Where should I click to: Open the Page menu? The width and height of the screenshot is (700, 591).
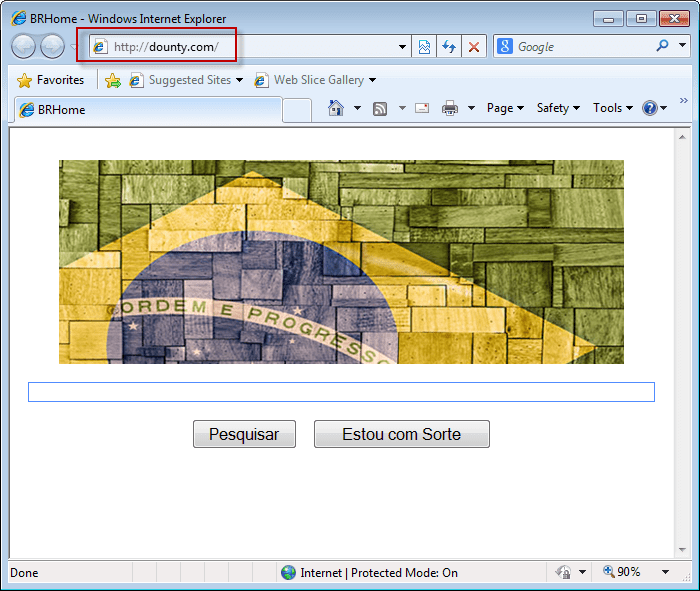tap(505, 108)
